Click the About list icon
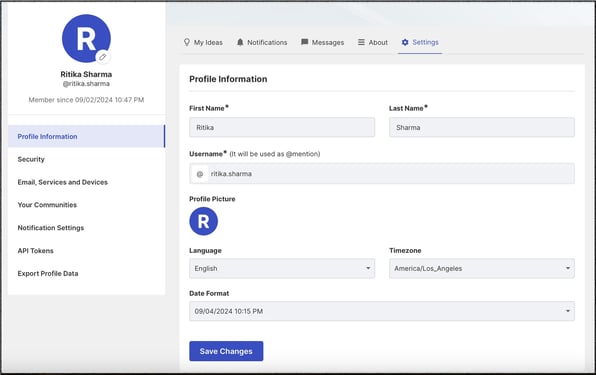The image size is (596, 375). tap(361, 42)
